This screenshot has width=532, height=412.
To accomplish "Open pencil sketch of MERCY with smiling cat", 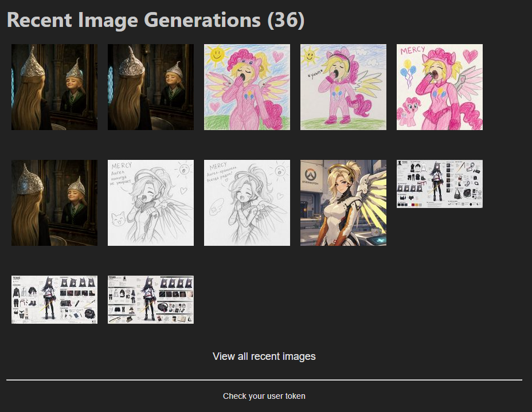I will coord(151,203).
